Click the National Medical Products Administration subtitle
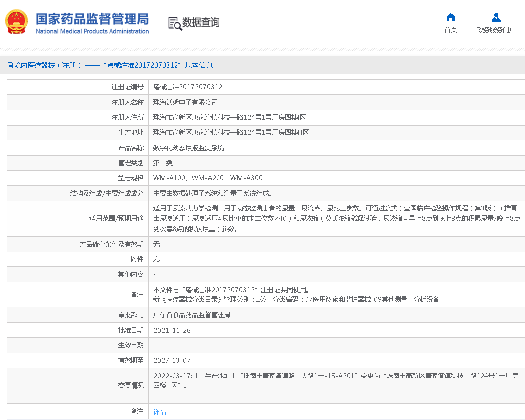This screenshot has height=420, width=525. point(92,31)
